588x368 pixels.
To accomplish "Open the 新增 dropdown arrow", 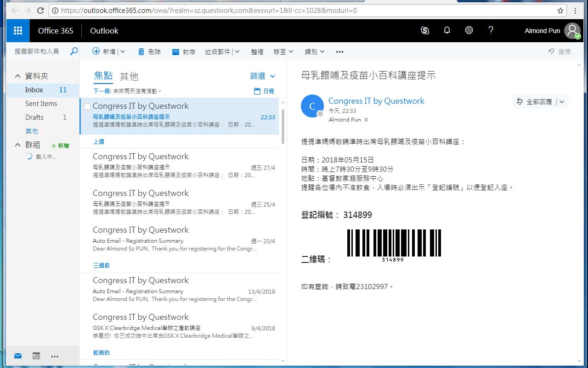I will [122, 52].
